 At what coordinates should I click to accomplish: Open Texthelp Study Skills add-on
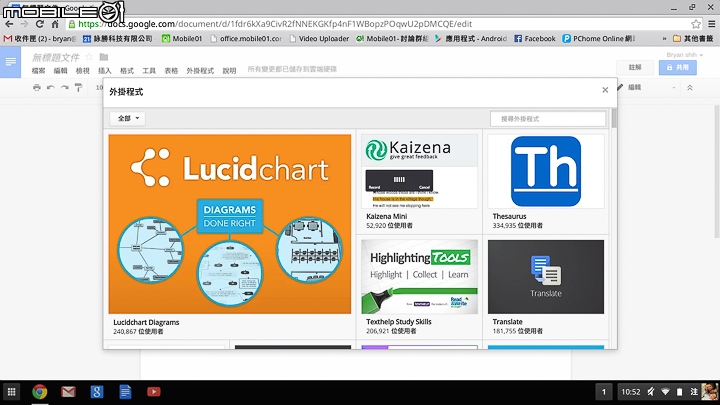[x=419, y=287]
